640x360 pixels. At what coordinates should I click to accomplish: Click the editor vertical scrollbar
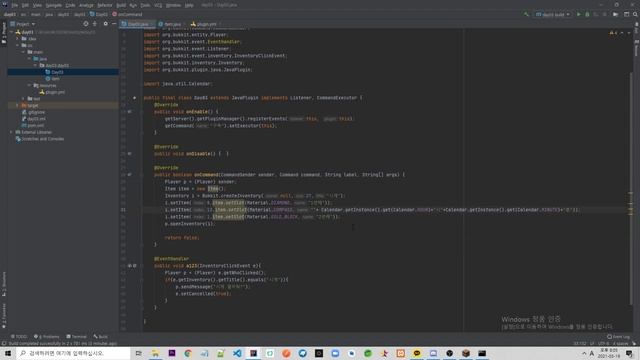pyautogui.click(x=631, y=188)
